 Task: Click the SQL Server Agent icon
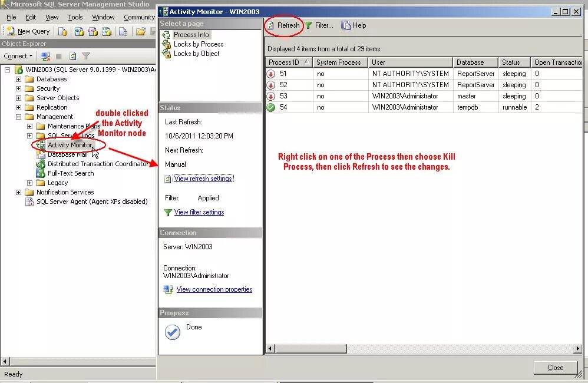tap(29, 202)
